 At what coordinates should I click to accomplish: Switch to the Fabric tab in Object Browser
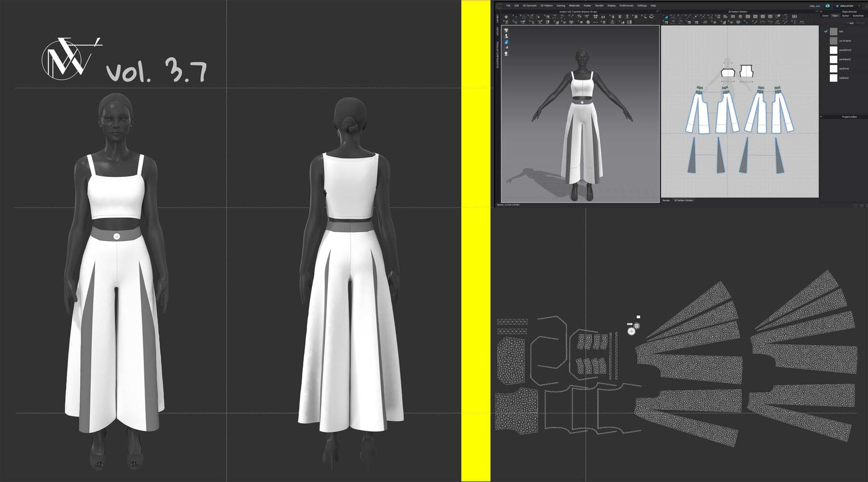point(835,16)
